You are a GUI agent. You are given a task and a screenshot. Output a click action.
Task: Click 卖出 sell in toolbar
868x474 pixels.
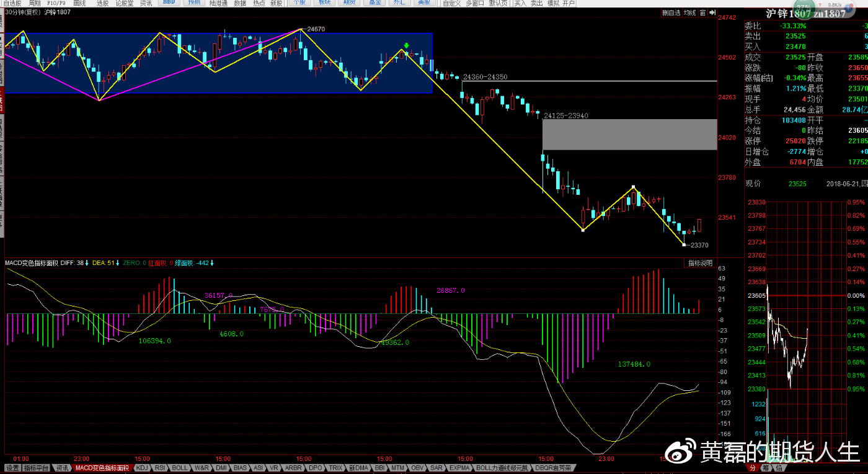coord(536,3)
